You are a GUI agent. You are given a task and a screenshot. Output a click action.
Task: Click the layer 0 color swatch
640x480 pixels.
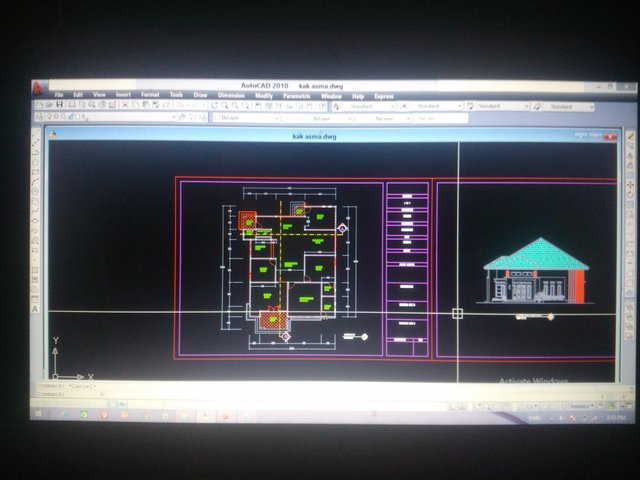[76, 117]
